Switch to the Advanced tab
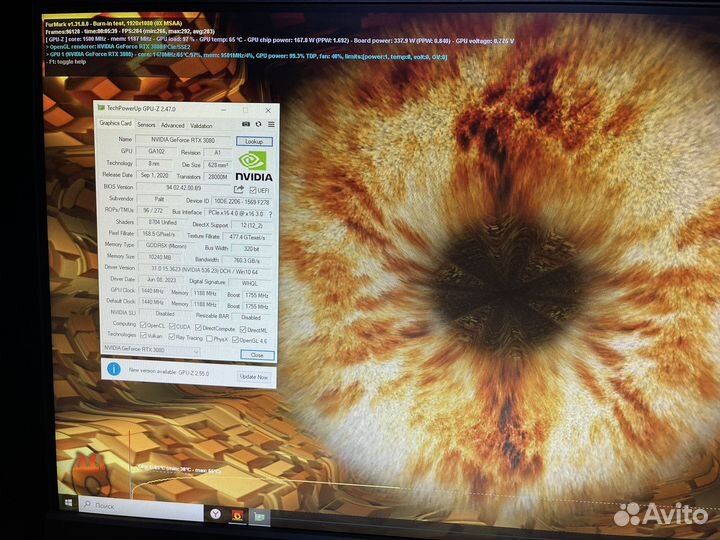 click(x=173, y=125)
